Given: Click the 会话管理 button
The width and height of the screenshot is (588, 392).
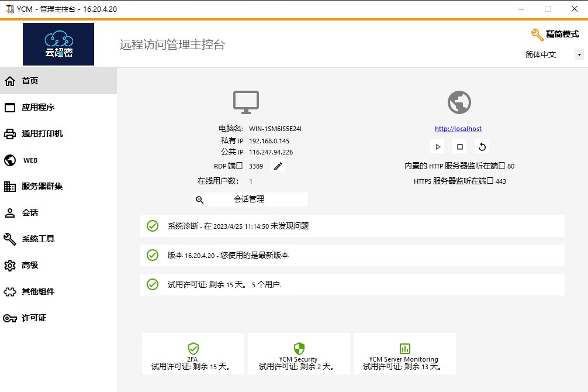Looking at the screenshot, I should coord(250,200).
